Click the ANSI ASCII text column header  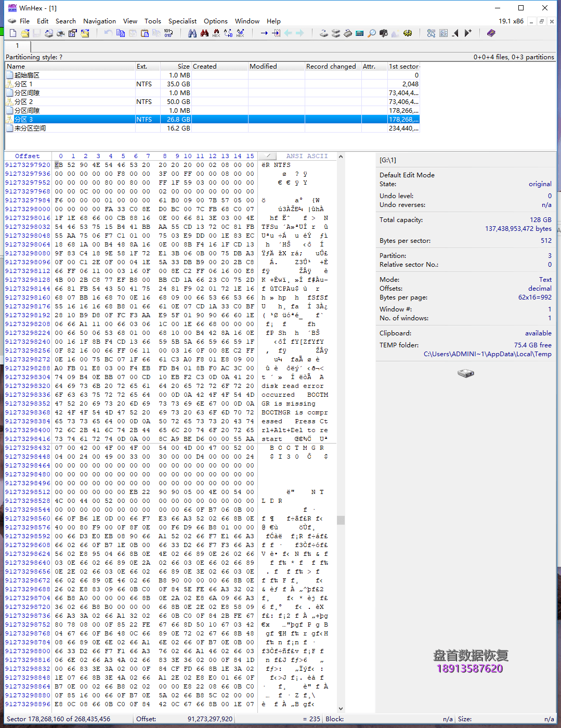click(x=307, y=156)
